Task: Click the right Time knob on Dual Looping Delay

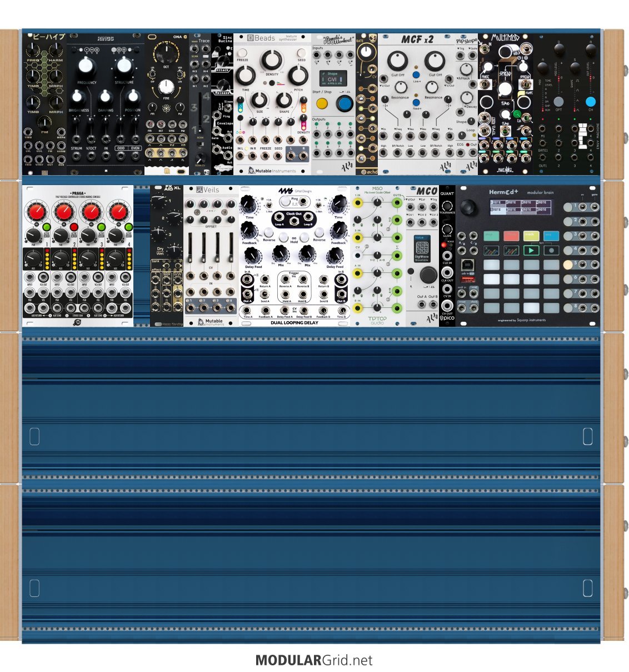Action: tap(338, 205)
